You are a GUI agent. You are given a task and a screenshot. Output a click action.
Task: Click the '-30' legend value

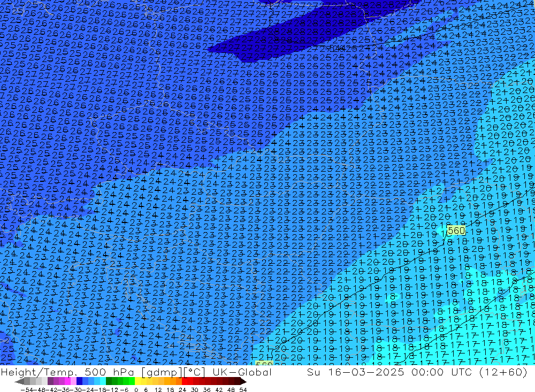pyautogui.click(x=76, y=390)
